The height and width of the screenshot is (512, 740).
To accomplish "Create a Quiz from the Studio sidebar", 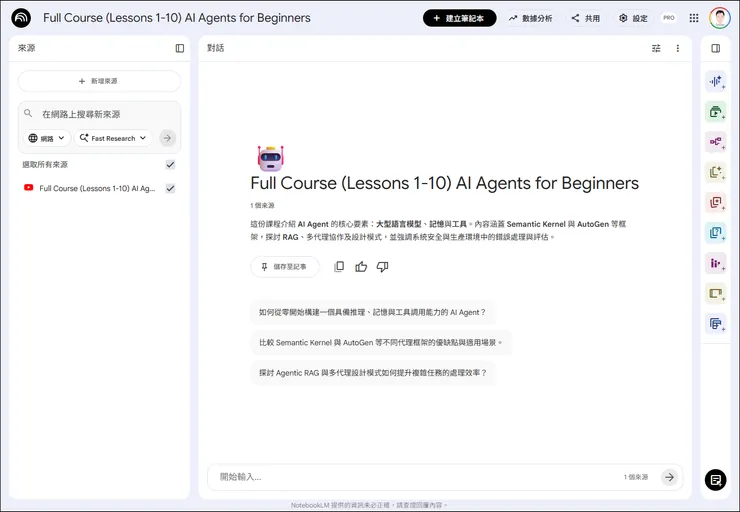I will 715,233.
